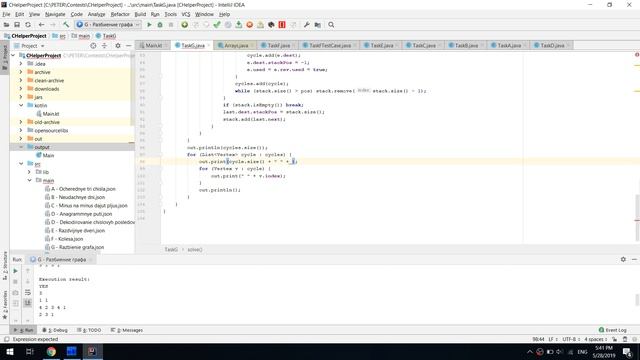Navigate back with the left arrow icon

click(41, 25)
